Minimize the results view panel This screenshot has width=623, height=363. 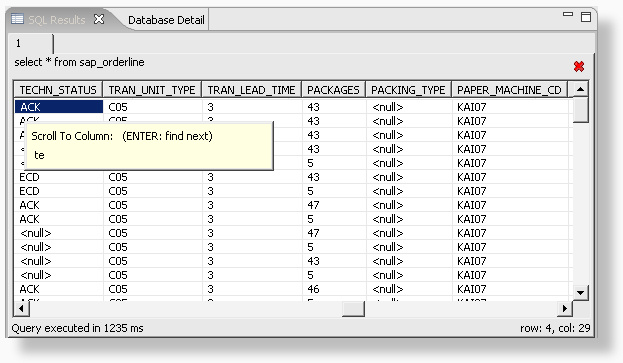click(x=568, y=15)
